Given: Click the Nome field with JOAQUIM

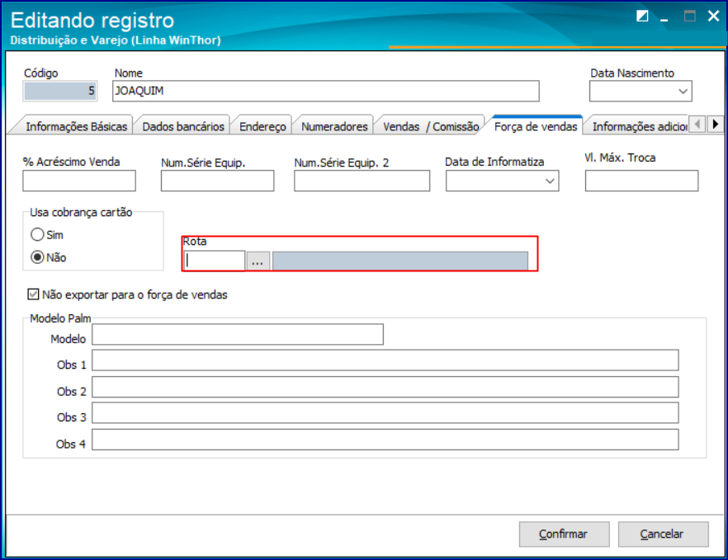Looking at the screenshot, I should pos(325,91).
